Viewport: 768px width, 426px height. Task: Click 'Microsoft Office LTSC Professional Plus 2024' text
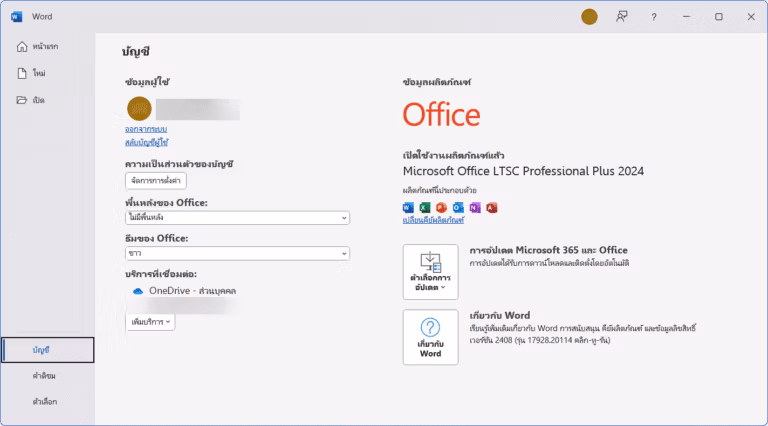(x=523, y=171)
